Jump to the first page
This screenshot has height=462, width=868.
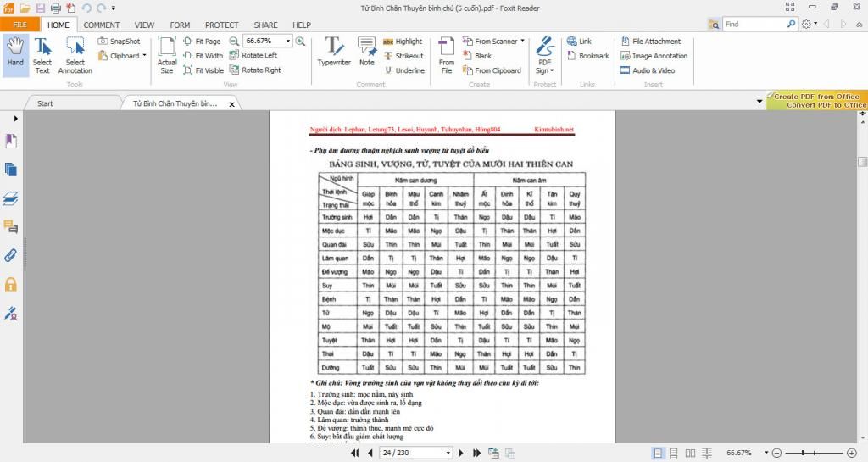(355, 453)
